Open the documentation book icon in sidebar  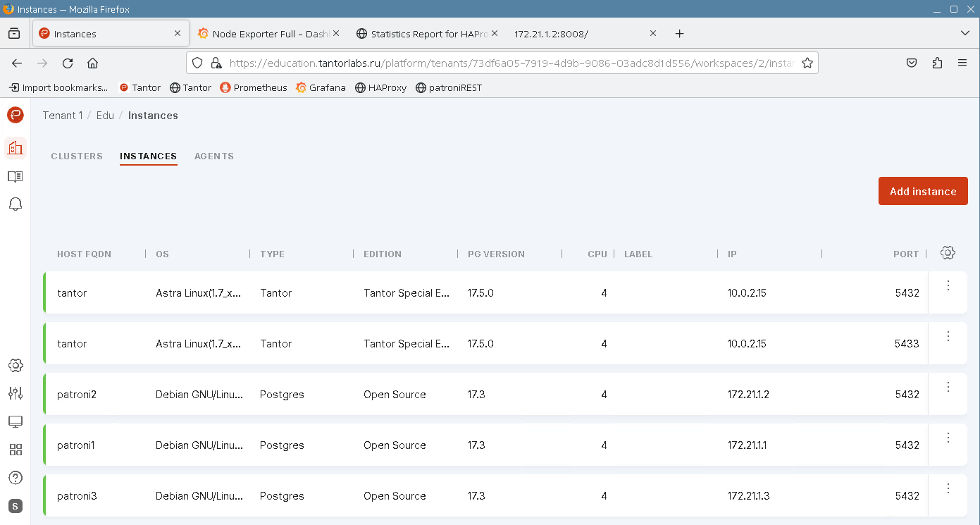(15, 176)
